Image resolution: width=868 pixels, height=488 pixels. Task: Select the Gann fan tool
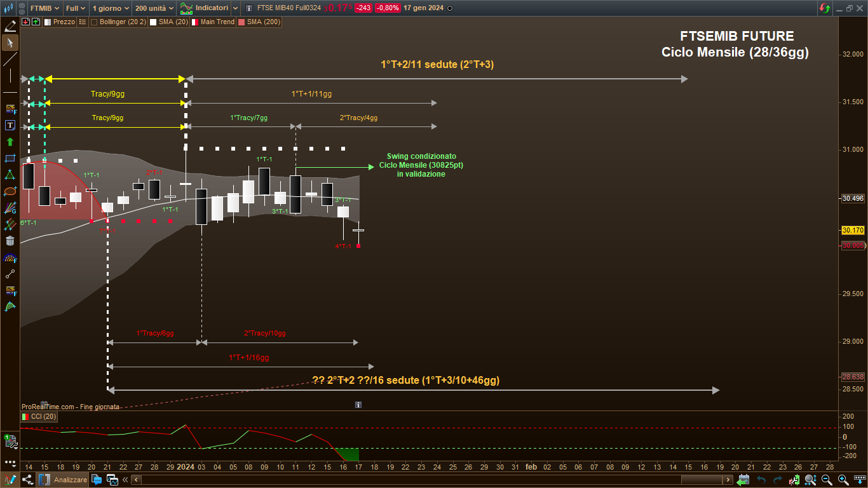(x=10, y=208)
